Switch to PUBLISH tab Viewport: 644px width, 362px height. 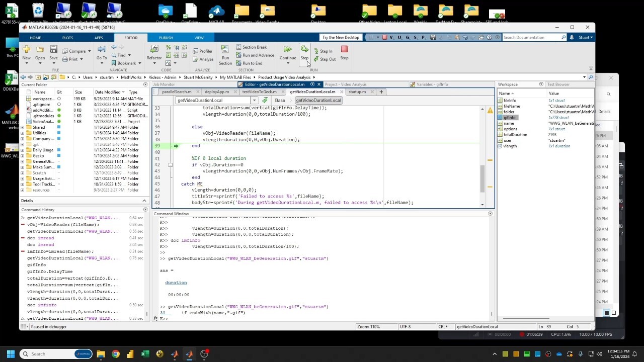tap(166, 38)
